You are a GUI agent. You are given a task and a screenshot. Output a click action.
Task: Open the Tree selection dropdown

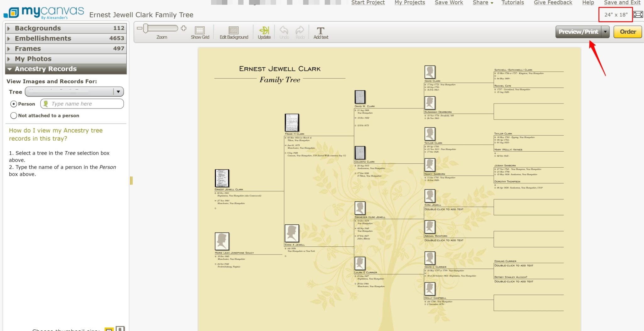(x=118, y=92)
